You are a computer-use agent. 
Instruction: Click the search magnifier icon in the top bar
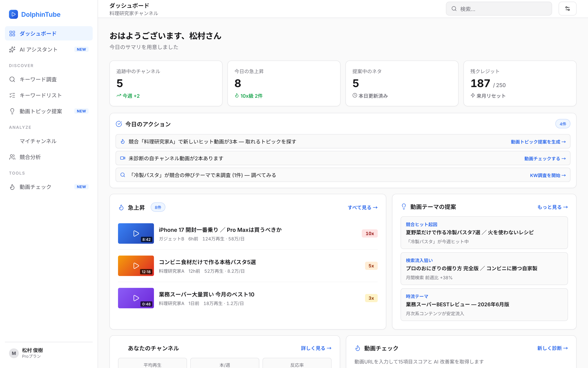point(454,9)
